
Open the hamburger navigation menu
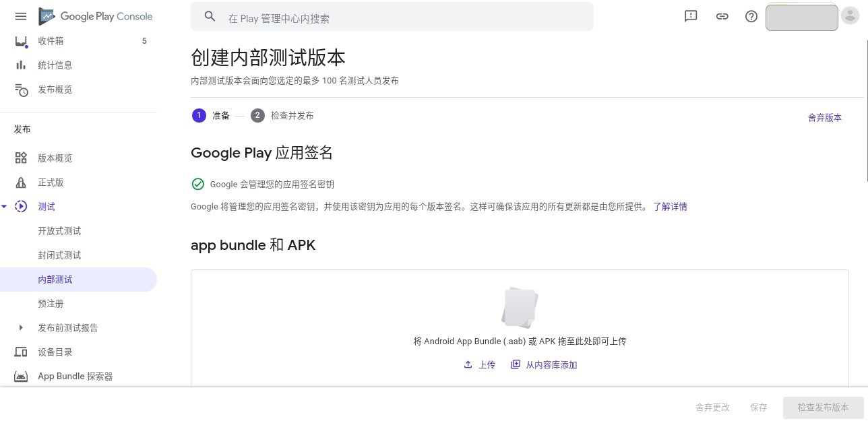point(21,16)
